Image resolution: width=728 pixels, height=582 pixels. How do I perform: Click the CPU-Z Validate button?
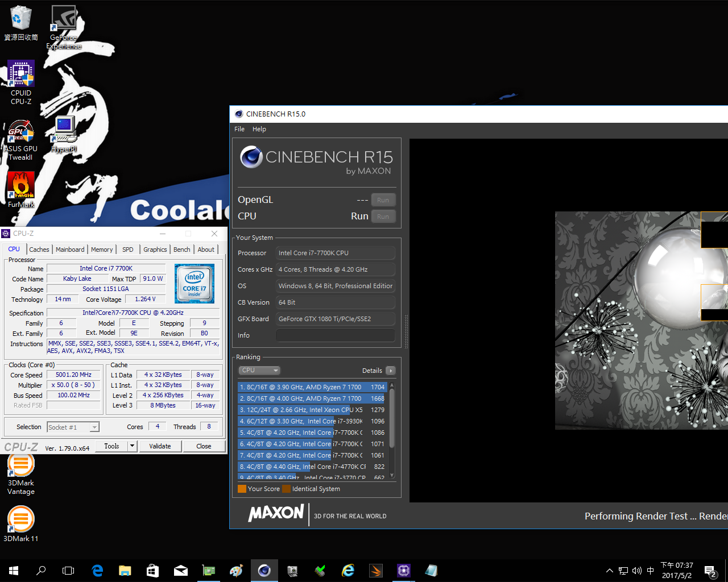(x=160, y=446)
